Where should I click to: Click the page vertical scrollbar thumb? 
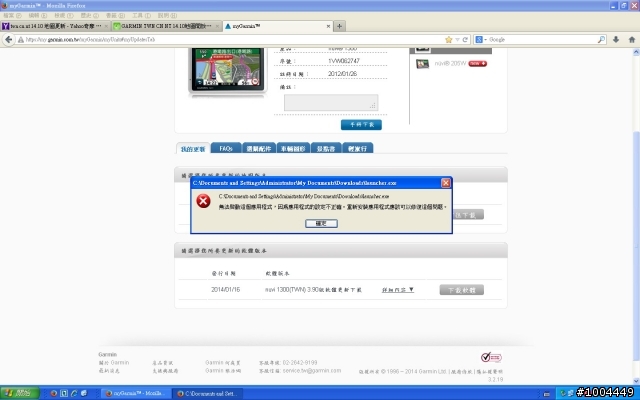click(x=636, y=245)
